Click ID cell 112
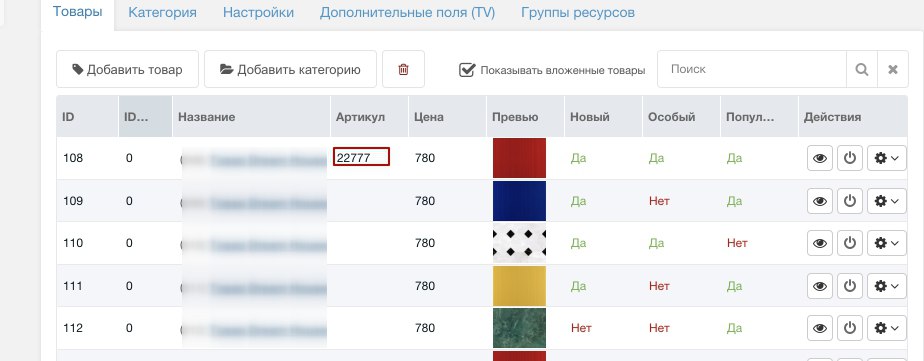The width and height of the screenshot is (924, 361). (x=73, y=328)
